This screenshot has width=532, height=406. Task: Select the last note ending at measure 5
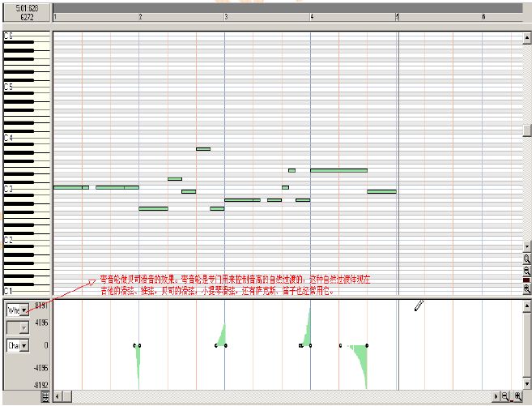381,191
